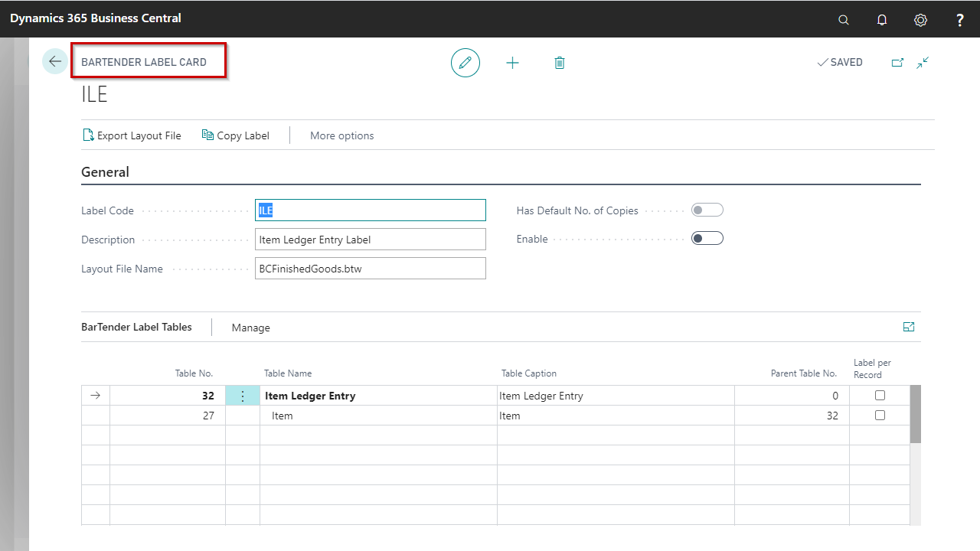Click Export Layout File action
The height and width of the screenshot is (551, 980).
[132, 135]
